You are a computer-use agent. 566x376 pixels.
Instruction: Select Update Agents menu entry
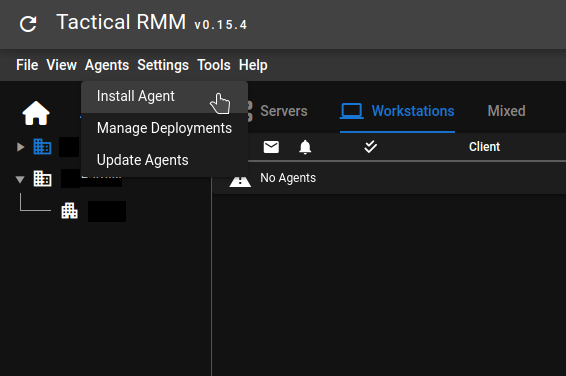(165, 160)
